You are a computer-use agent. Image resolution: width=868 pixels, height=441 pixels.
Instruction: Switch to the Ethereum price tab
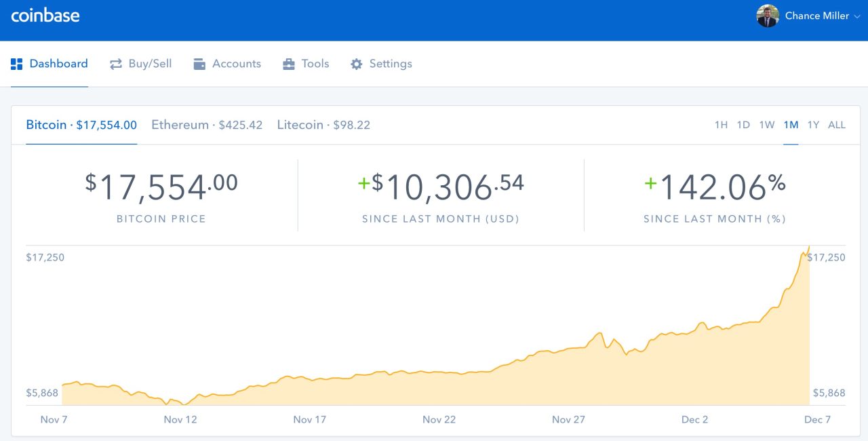coord(207,125)
